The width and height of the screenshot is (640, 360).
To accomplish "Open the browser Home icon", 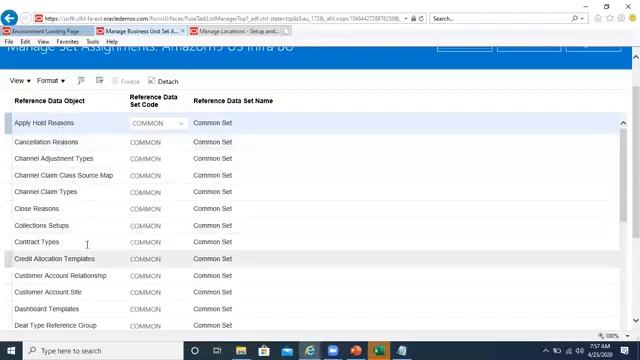I will [598, 18].
